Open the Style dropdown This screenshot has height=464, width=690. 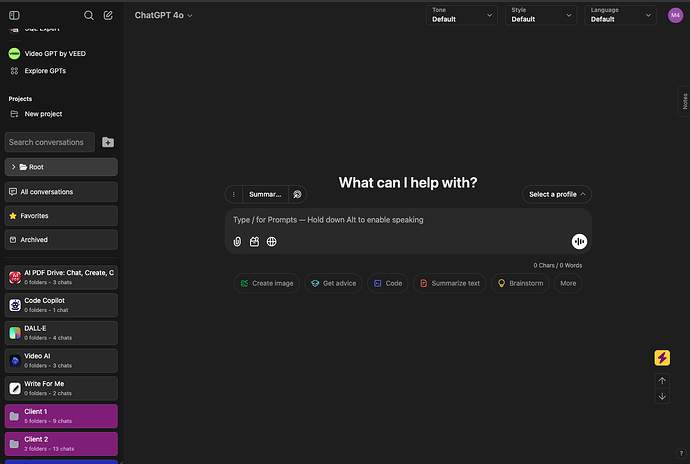(541, 15)
